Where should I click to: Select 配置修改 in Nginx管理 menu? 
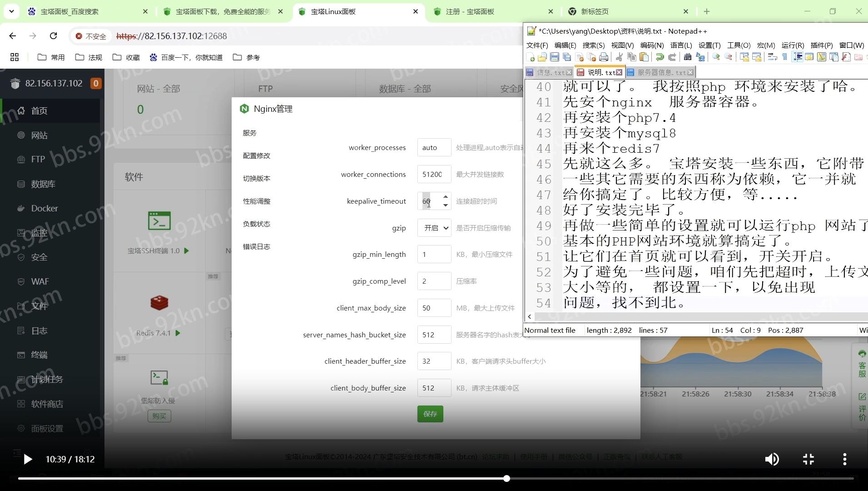pyautogui.click(x=257, y=155)
